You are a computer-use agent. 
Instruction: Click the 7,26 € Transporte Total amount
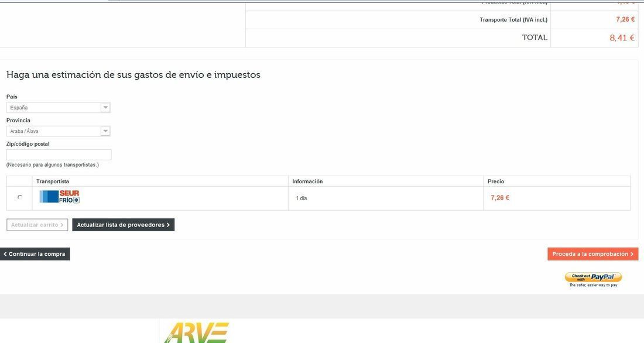coord(625,19)
